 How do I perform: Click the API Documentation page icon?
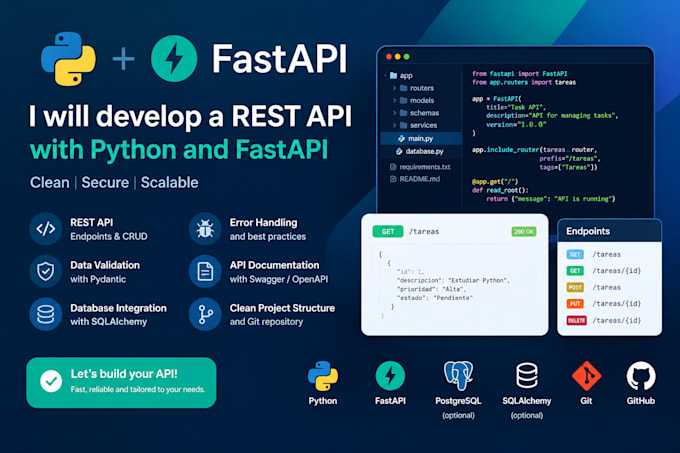[x=205, y=271]
